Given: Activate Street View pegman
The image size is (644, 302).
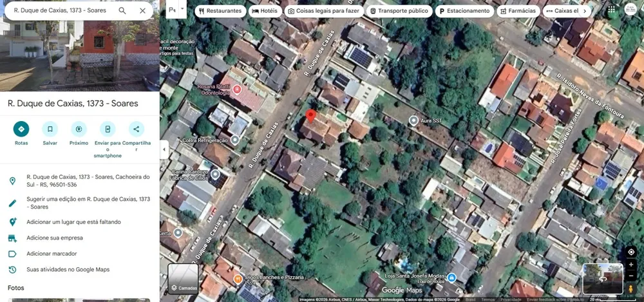Looking at the screenshot, I should pos(631,289).
